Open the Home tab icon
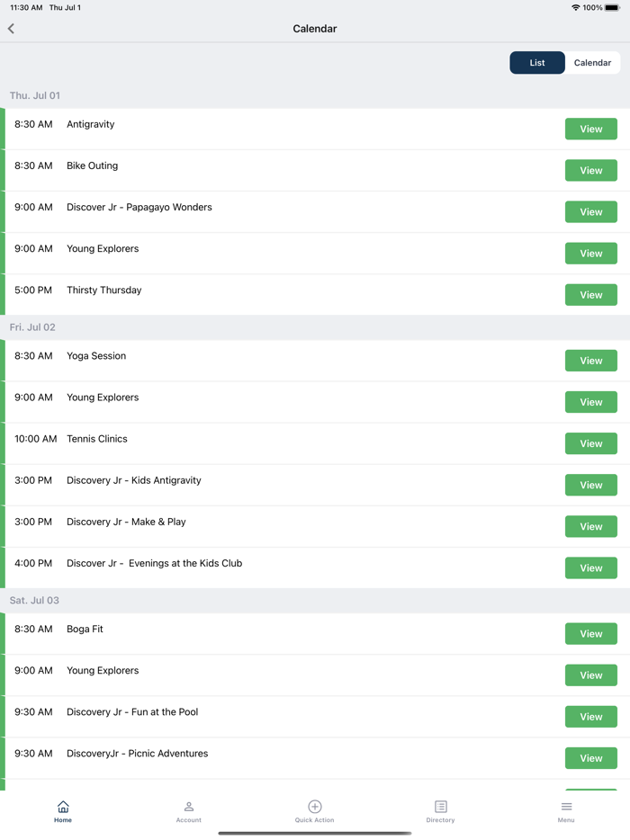This screenshot has height=840, width=630. [63, 807]
